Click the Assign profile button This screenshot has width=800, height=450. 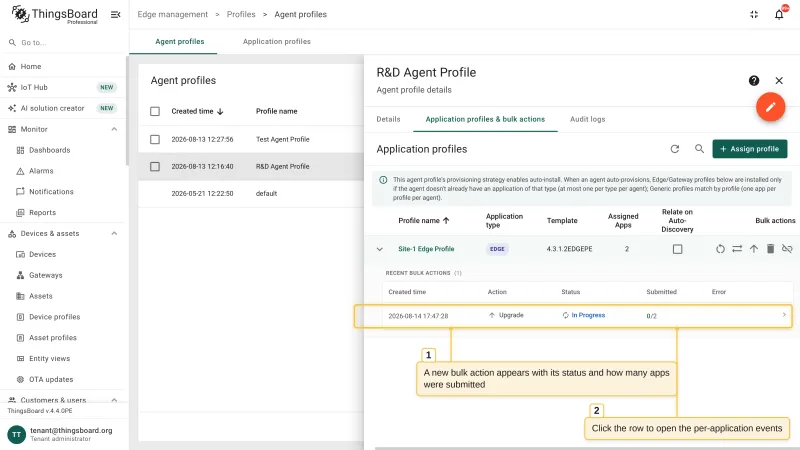[x=749, y=149]
